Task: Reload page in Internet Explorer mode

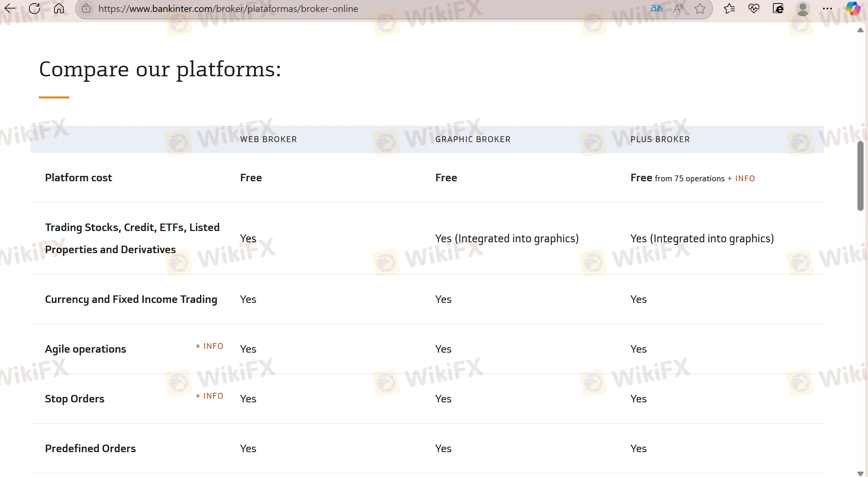Action: point(778,9)
